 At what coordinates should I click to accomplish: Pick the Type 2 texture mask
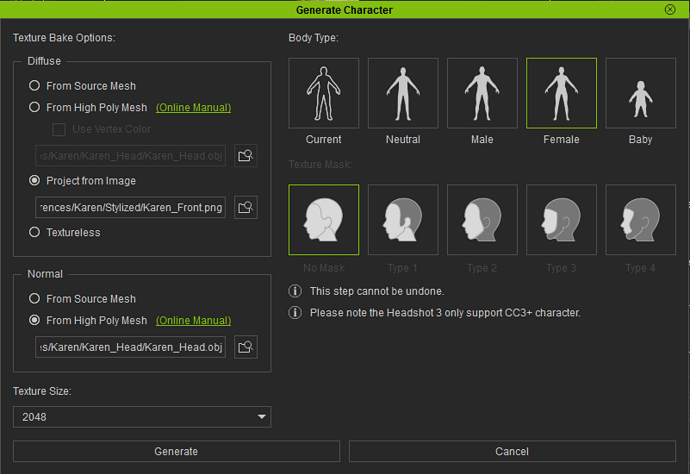tap(482, 220)
